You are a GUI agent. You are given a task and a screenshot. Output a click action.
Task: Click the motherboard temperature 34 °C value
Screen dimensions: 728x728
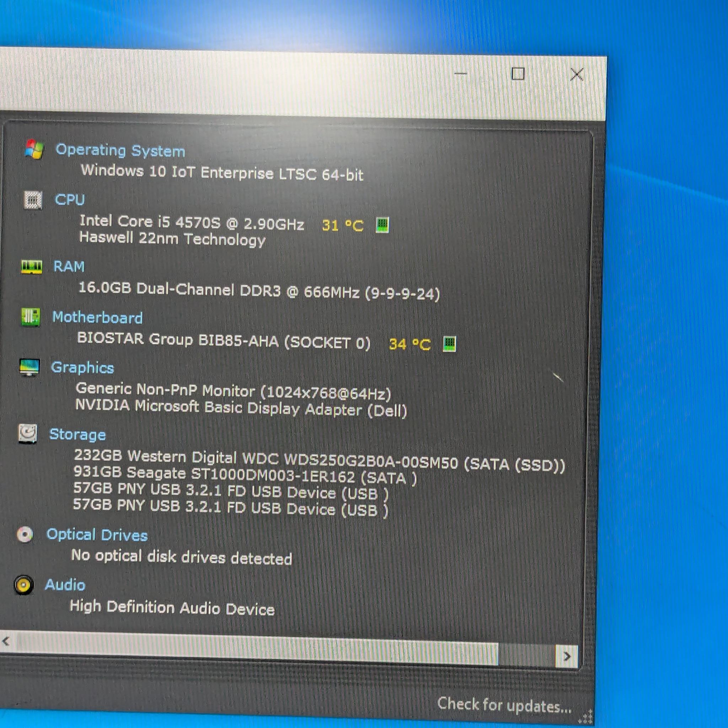(x=409, y=344)
